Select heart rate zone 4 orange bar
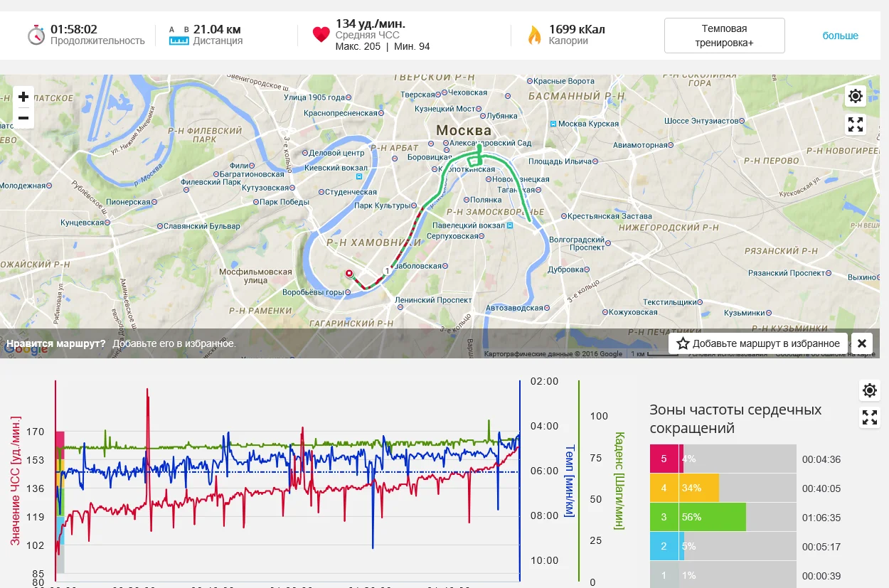The height and width of the screenshot is (588, 889). [684, 488]
